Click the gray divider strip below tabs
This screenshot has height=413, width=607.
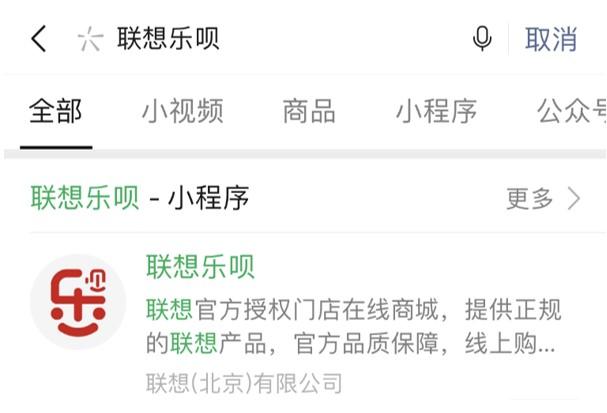[x=305, y=154]
